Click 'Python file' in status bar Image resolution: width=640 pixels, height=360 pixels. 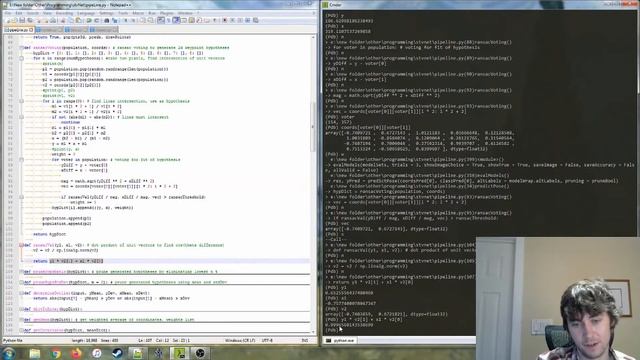tap(12, 340)
